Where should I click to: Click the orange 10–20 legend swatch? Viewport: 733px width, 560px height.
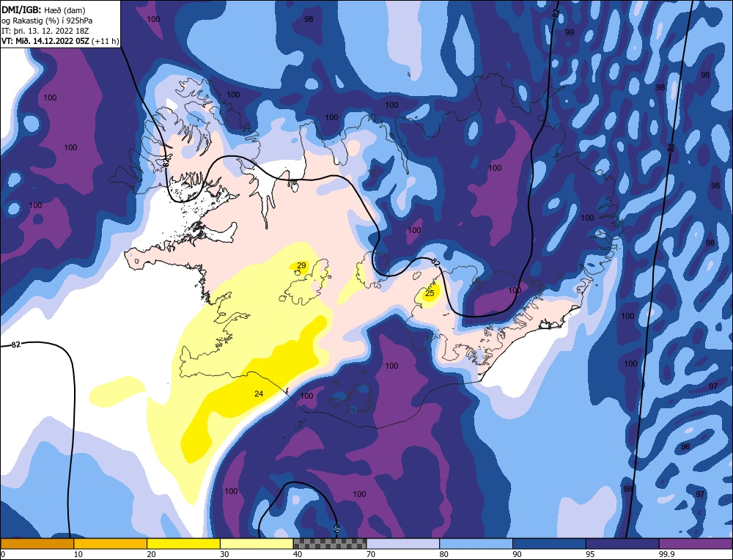(111, 544)
